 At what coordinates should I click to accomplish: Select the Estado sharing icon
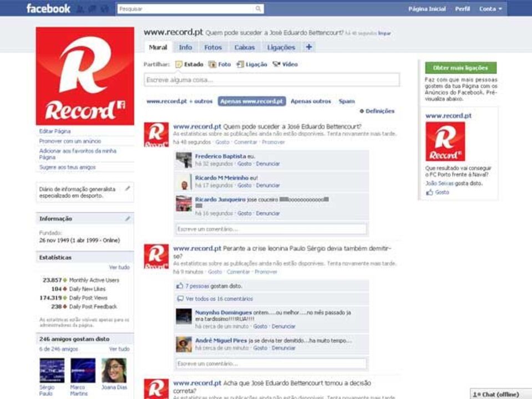(x=179, y=64)
